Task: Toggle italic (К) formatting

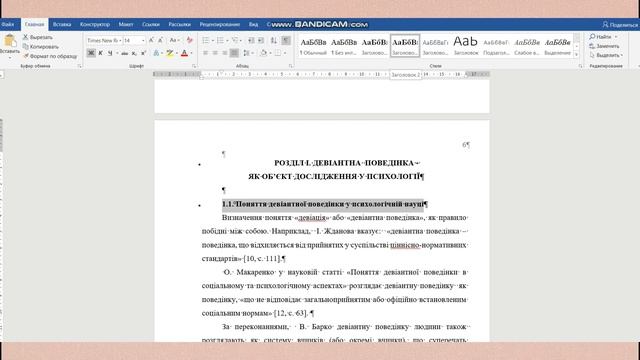Action: pyautogui.click(x=100, y=53)
